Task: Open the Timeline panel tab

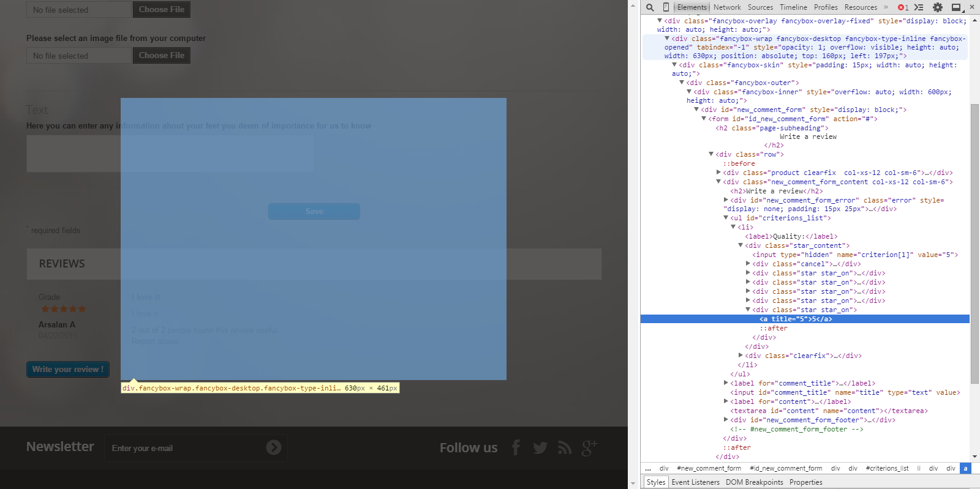Action: click(x=793, y=7)
